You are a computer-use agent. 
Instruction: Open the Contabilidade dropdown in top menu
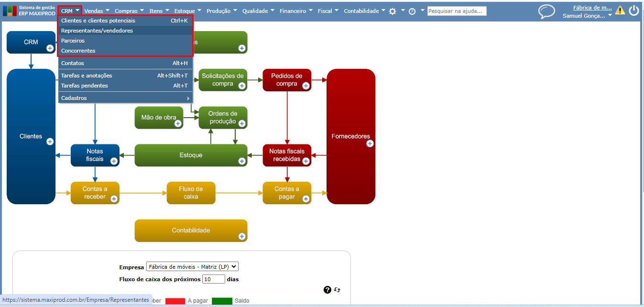pos(365,11)
